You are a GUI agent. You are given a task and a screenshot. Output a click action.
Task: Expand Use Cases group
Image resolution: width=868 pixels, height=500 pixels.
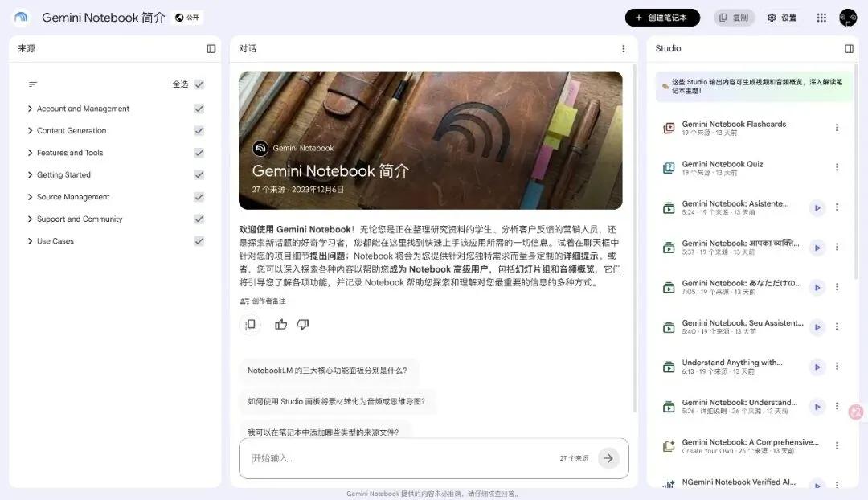click(30, 241)
